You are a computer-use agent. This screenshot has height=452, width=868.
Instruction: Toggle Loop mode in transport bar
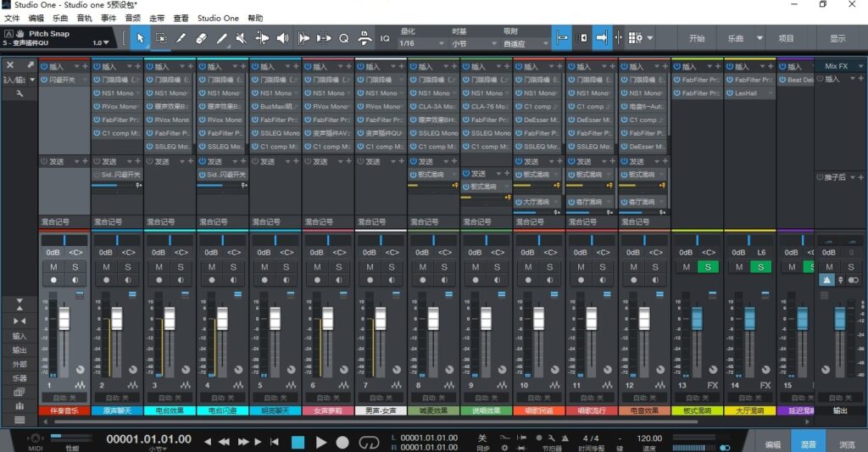coord(369,442)
